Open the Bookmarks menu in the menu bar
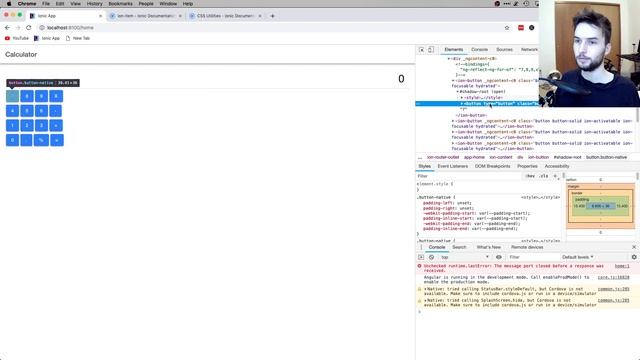The height and width of the screenshot is (360, 640). point(120,4)
